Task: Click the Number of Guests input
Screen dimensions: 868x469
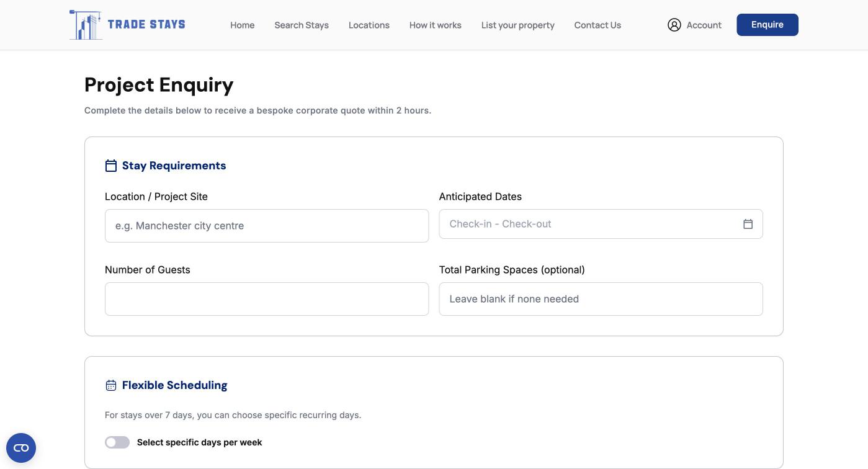Action: pos(267,299)
